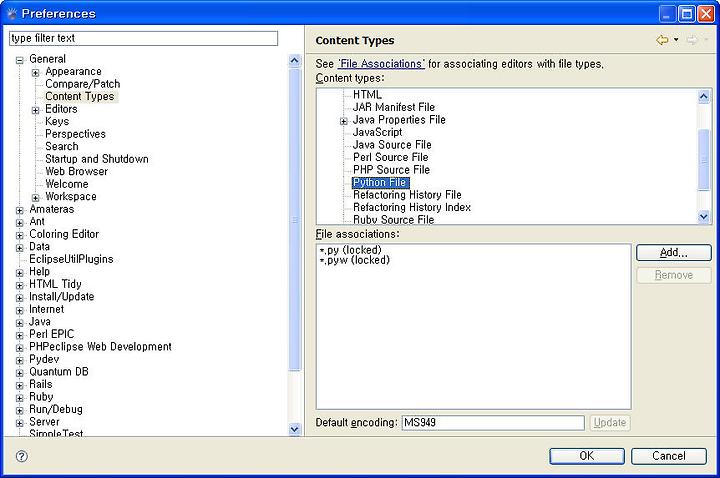The height and width of the screenshot is (478, 720).
Task: Expand the Java Properties File content type
Action: pyautogui.click(x=343, y=121)
